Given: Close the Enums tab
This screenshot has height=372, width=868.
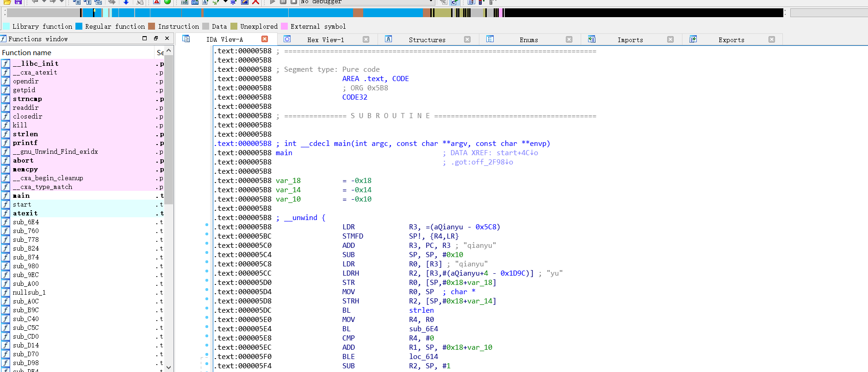Looking at the screenshot, I should tap(569, 39).
